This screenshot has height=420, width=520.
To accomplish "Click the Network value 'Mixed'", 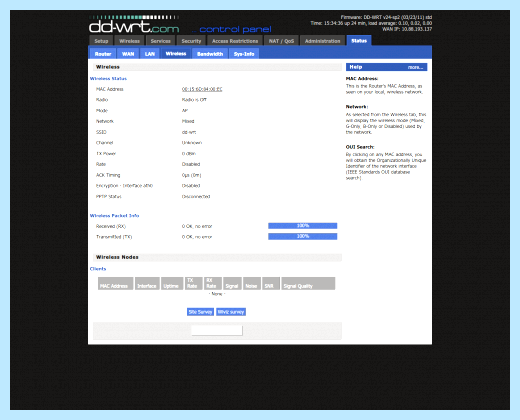I will [x=188, y=121].
